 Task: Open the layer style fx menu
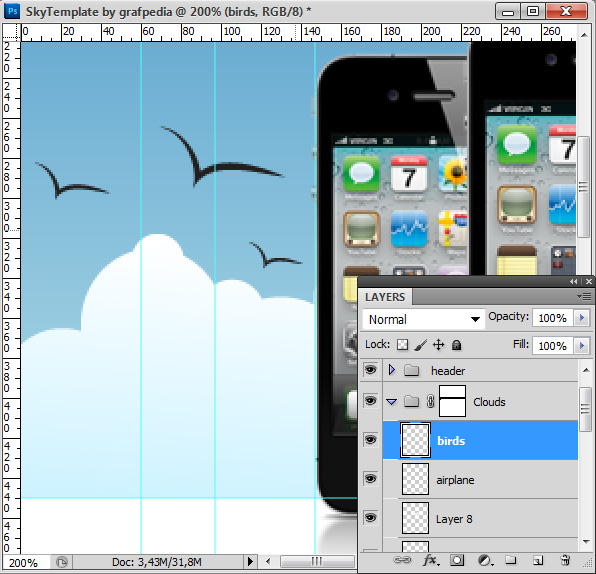pos(430,560)
